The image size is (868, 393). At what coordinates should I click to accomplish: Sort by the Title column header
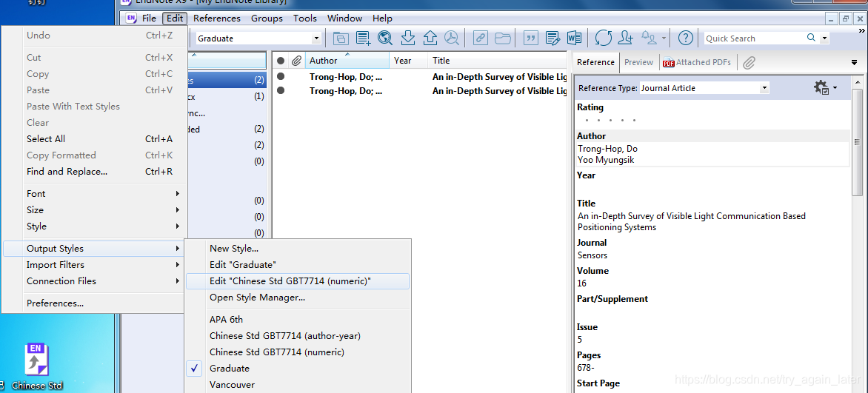[x=497, y=61]
